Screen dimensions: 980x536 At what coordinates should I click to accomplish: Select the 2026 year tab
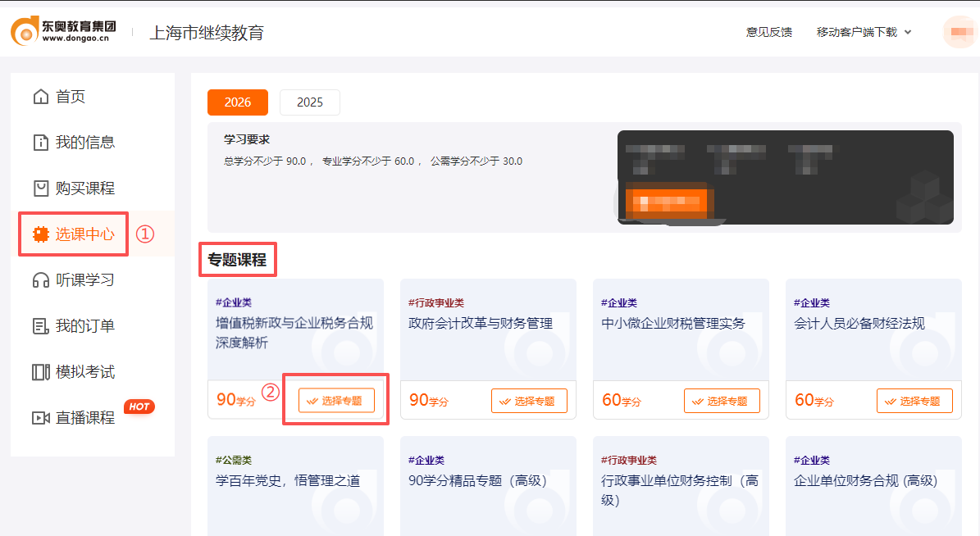pos(237,102)
